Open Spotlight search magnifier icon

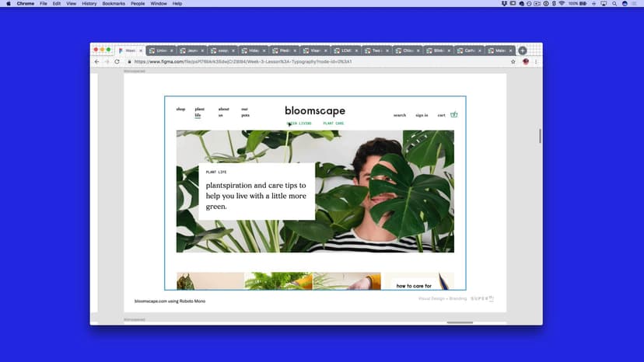coord(614,3)
